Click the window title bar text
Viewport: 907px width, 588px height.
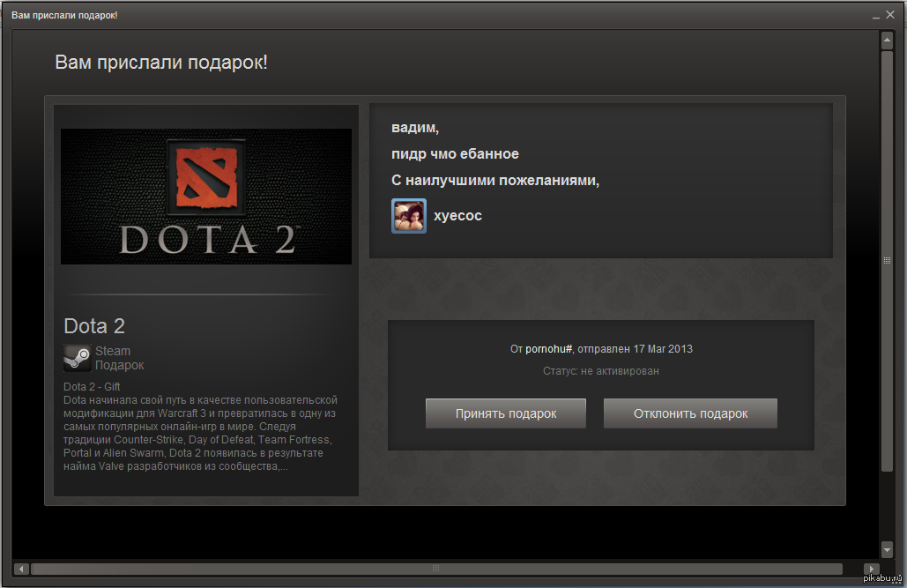64,16
